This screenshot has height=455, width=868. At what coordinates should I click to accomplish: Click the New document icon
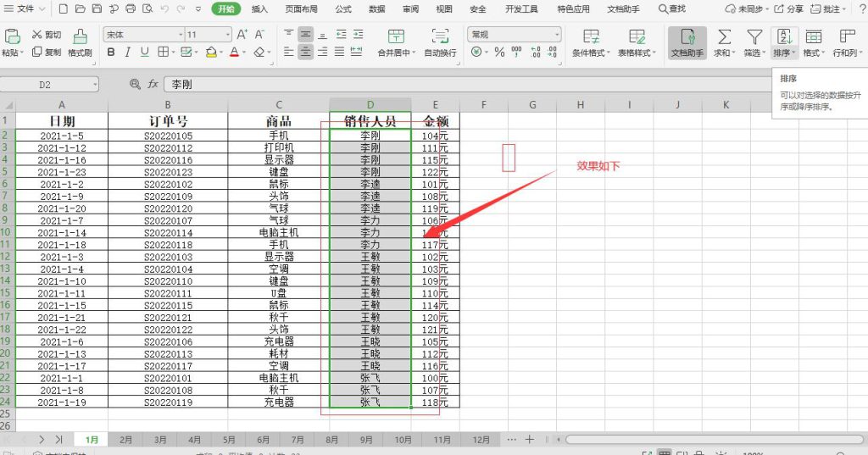(x=64, y=8)
